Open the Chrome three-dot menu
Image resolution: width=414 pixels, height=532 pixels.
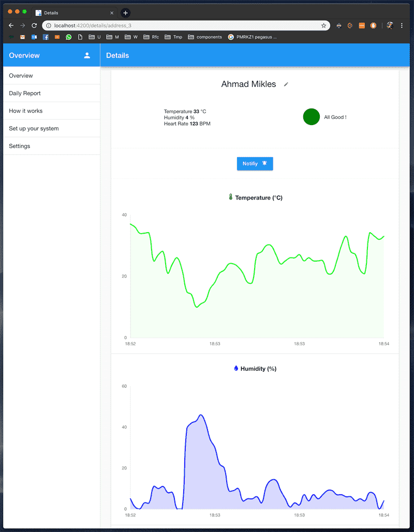(x=402, y=25)
